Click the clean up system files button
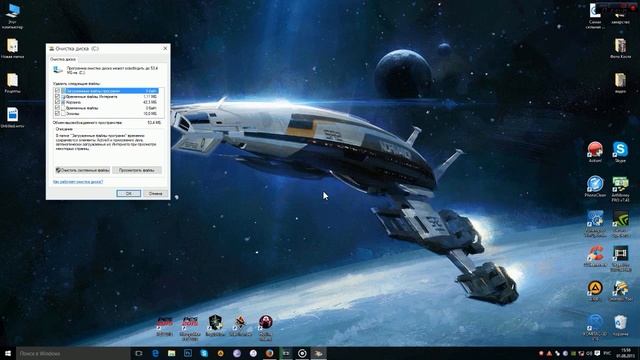The width and height of the screenshot is (640, 360). coord(83,170)
